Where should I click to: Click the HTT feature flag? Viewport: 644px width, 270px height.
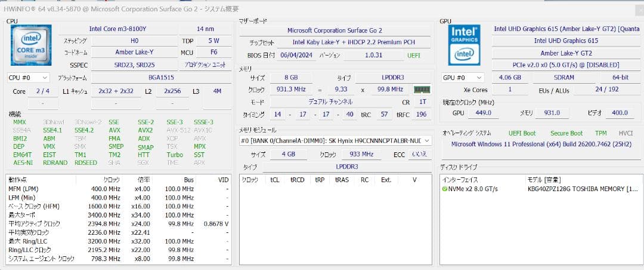143,155
